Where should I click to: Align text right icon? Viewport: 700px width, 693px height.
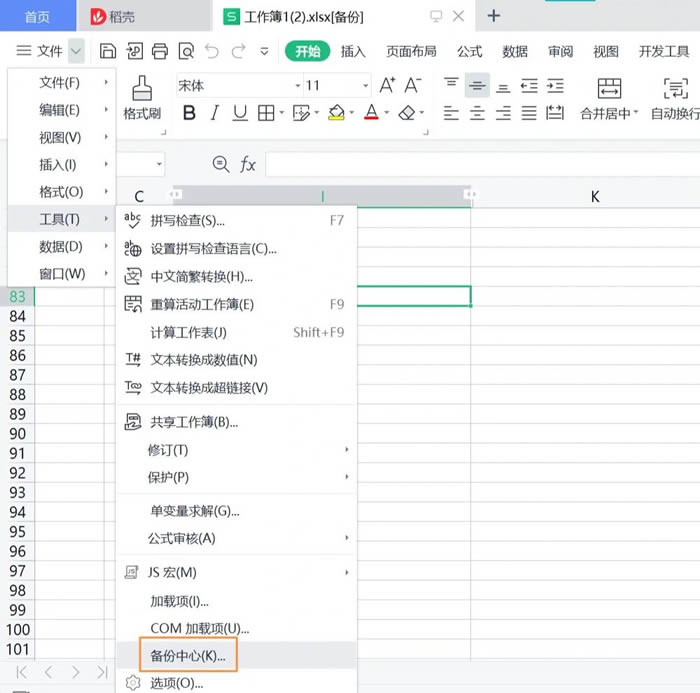click(503, 113)
